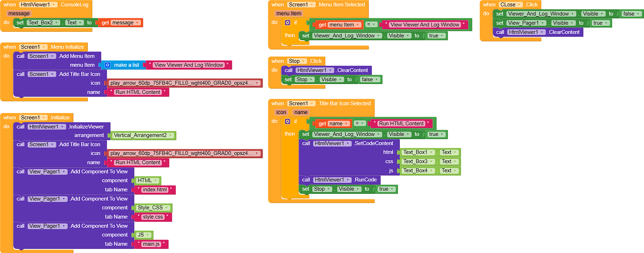Screen dimensions: 644x253
Task: Select the name event parameter
Action: pyautogui.click(x=301, y=112)
